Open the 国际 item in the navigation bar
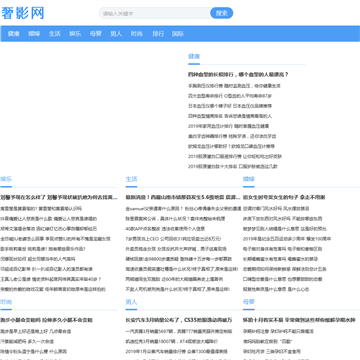360x360 pixels. pyautogui.click(x=178, y=34)
